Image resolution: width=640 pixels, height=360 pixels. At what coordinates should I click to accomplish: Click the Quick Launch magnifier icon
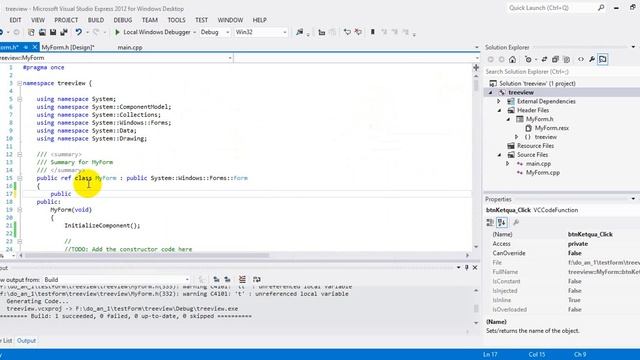coord(601,8)
